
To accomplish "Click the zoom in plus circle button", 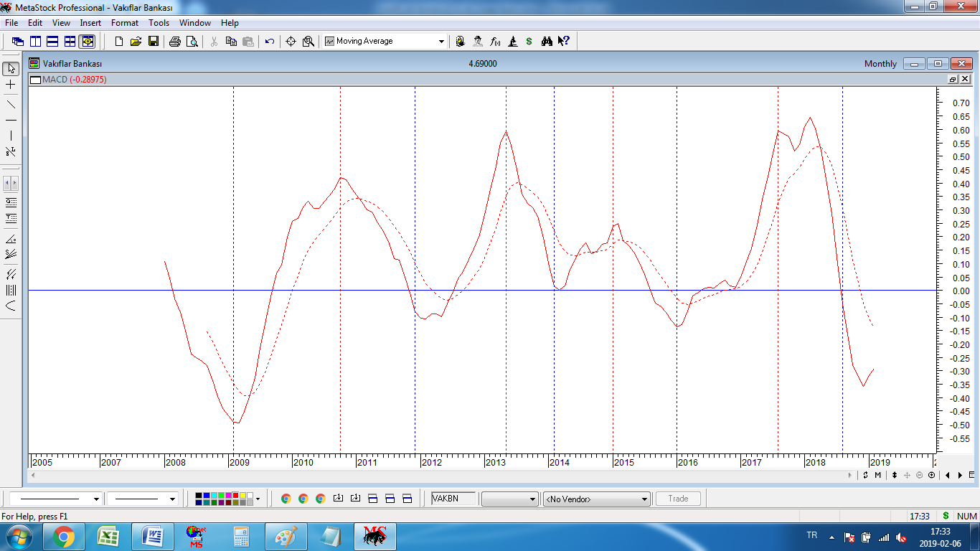I will [x=931, y=475].
